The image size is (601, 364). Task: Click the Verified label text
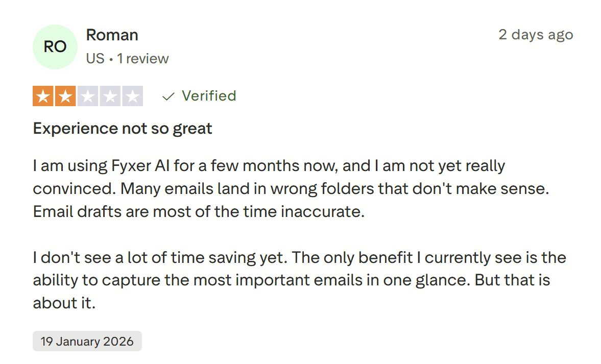pyautogui.click(x=209, y=96)
